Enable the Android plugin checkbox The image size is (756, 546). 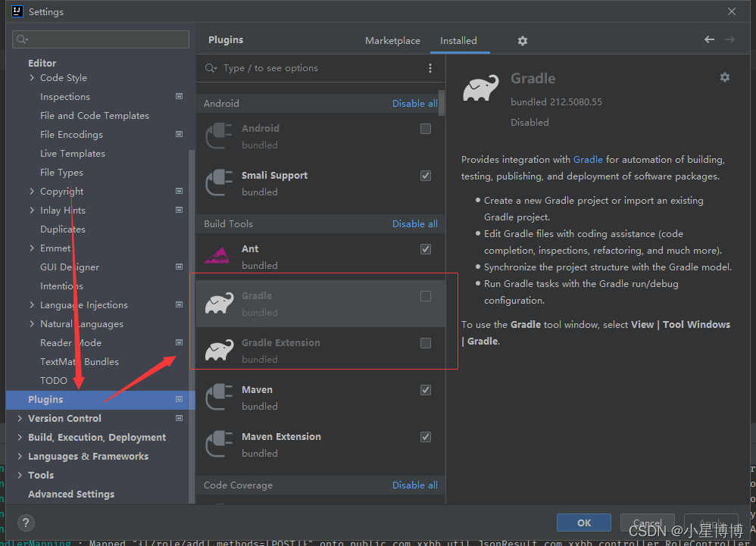426,129
